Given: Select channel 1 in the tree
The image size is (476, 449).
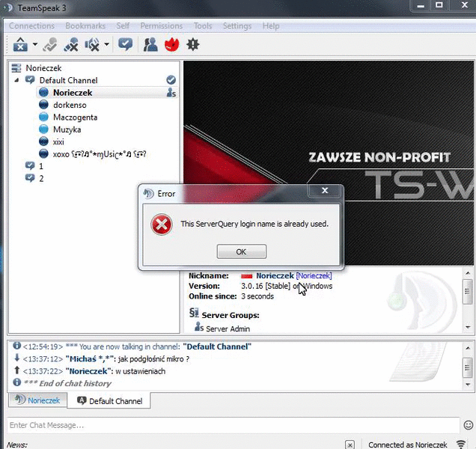Looking at the screenshot, I should pyautogui.click(x=41, y=166).
